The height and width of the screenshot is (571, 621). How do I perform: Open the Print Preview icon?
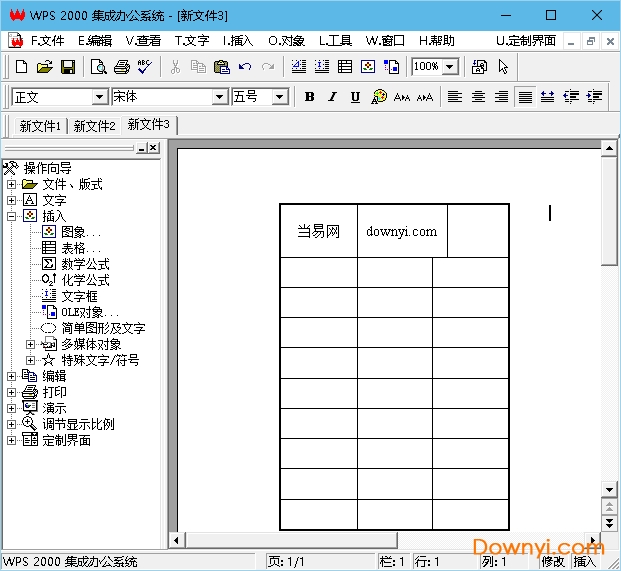98,67
